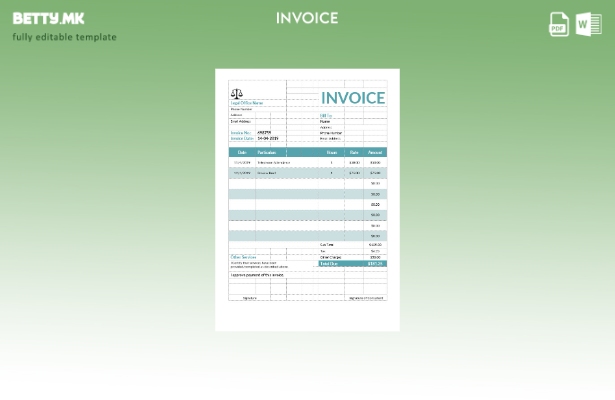Click the scales of justice logo on invoice
The height and width of the screenshot is (400, 615).
pyautogui.click(x=237, y=94)
